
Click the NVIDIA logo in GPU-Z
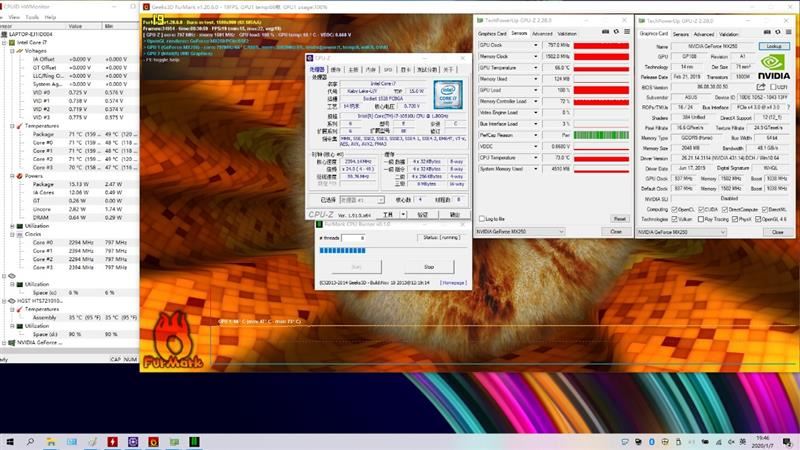[773, 67]
